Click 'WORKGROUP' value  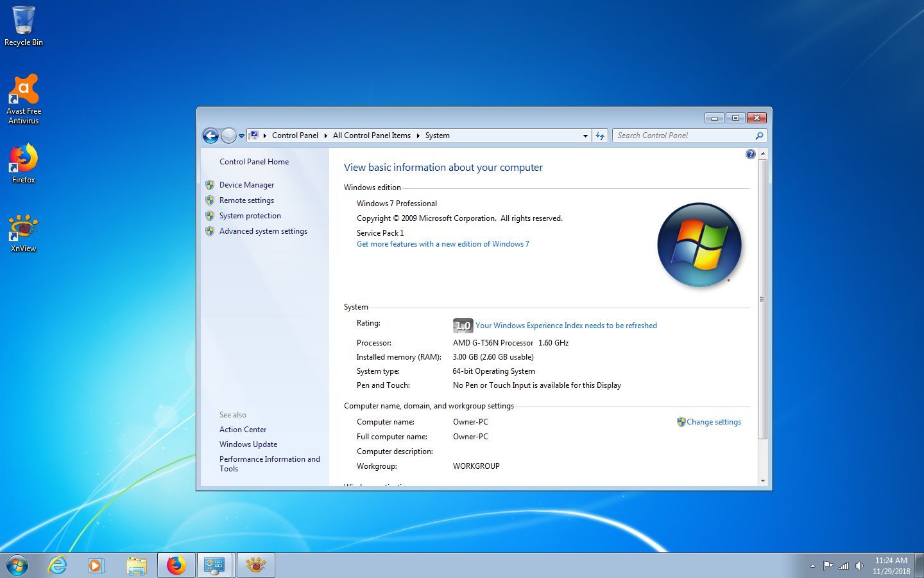point(476,466)
